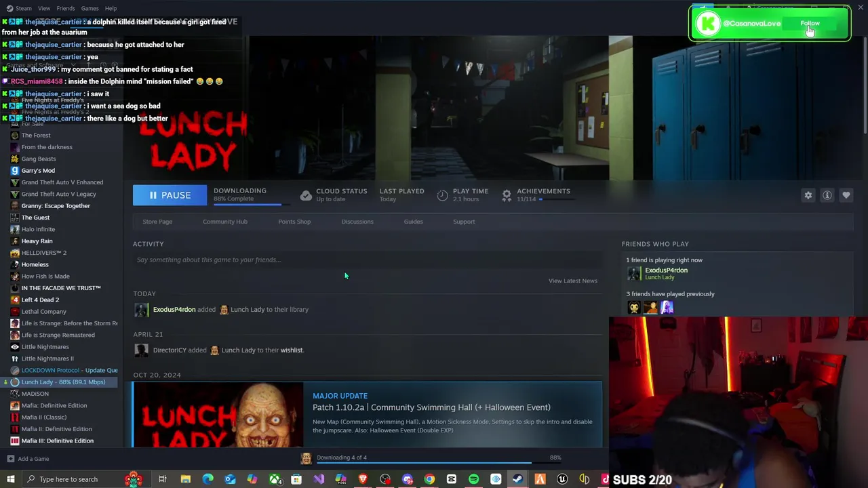This screenshot has width=868, height=488.
Task: Open the Games menu
Action: [90, 8]
